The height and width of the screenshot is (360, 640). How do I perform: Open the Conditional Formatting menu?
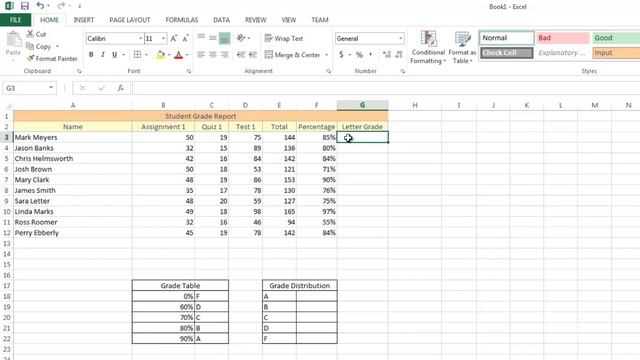(x=428, y=47)
